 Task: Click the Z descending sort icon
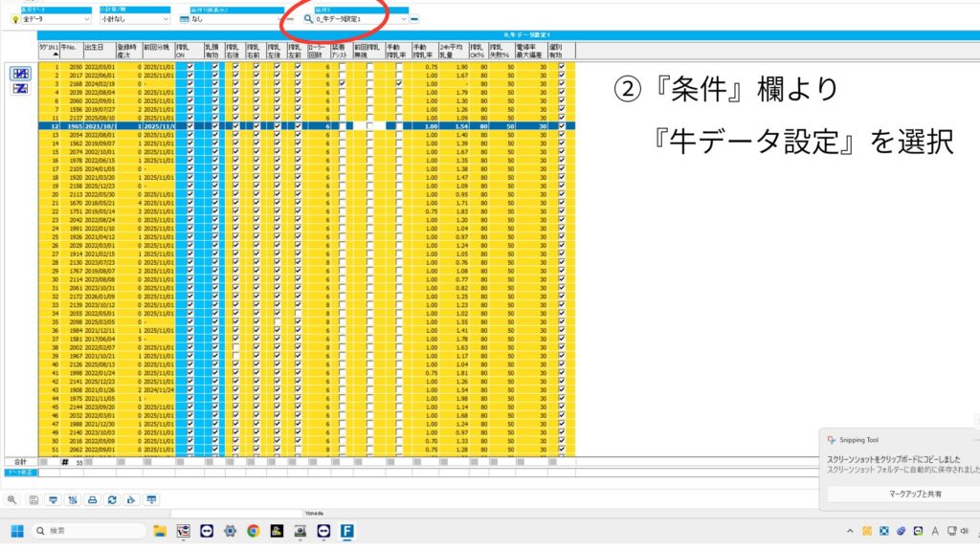[18, 89]
